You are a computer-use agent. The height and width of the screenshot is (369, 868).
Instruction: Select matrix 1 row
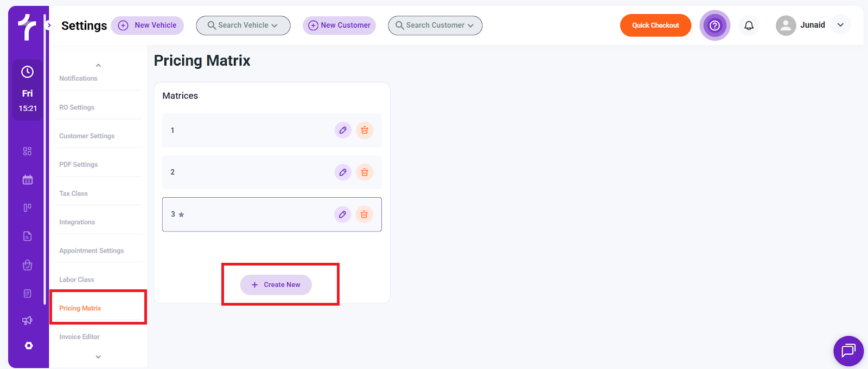[x=244, y=130]
